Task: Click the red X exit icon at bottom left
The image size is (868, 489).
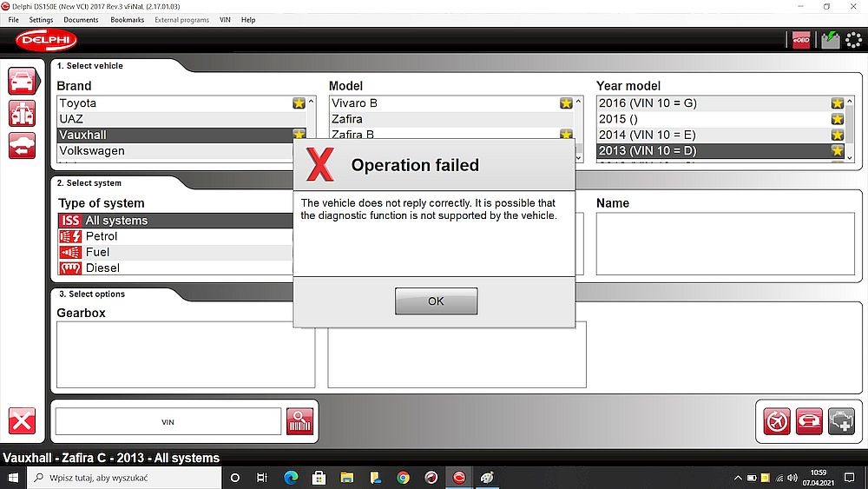Action: 22,421
